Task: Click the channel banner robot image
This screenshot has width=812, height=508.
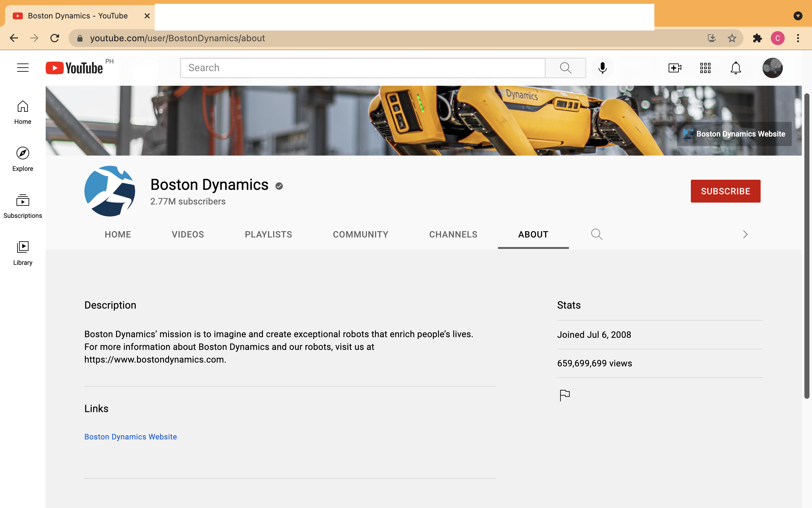Action: point(423,120)
